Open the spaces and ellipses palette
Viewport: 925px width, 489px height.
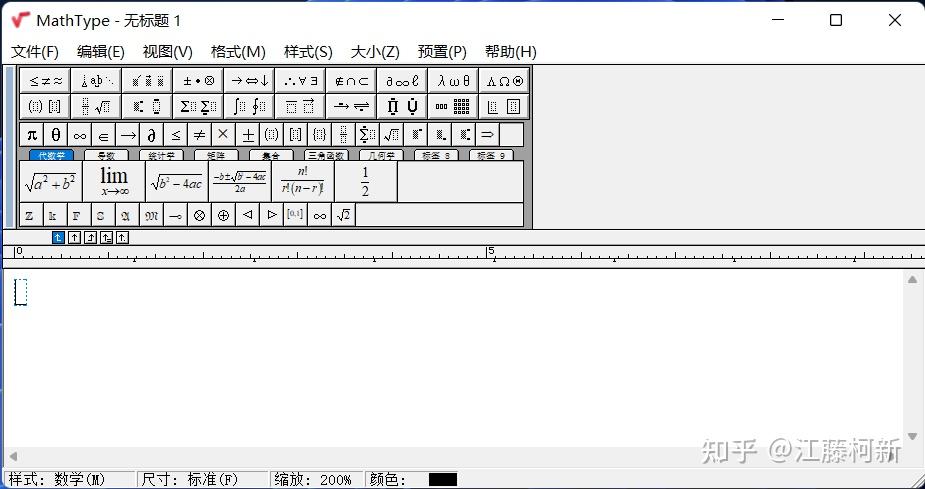[x=96, y=81]
